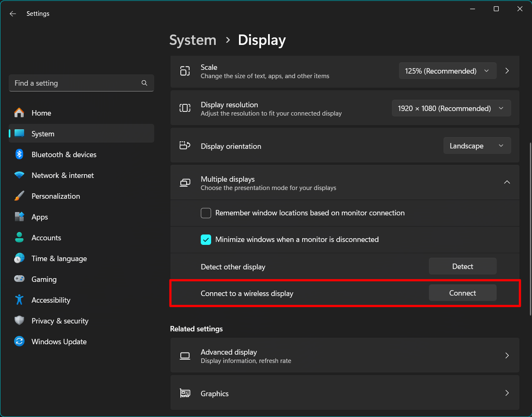
Task: Click the Home house icon
Action: [x=19, y=113]
